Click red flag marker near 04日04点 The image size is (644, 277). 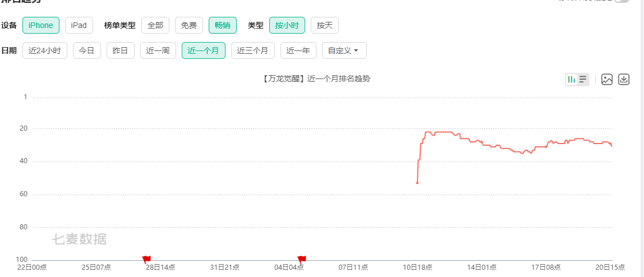tap(301, 259)
